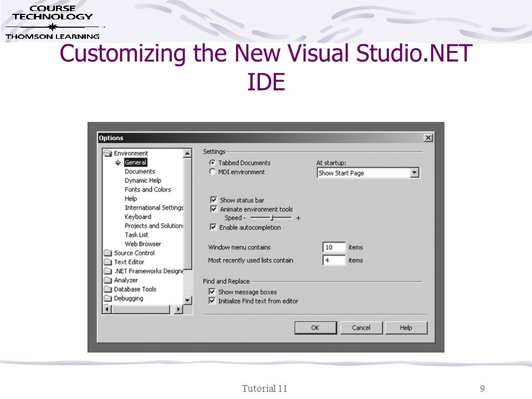Viewport: 532px width, 399px height.
Task: Collapse the Environment category label
Action: tap(131, 154)
